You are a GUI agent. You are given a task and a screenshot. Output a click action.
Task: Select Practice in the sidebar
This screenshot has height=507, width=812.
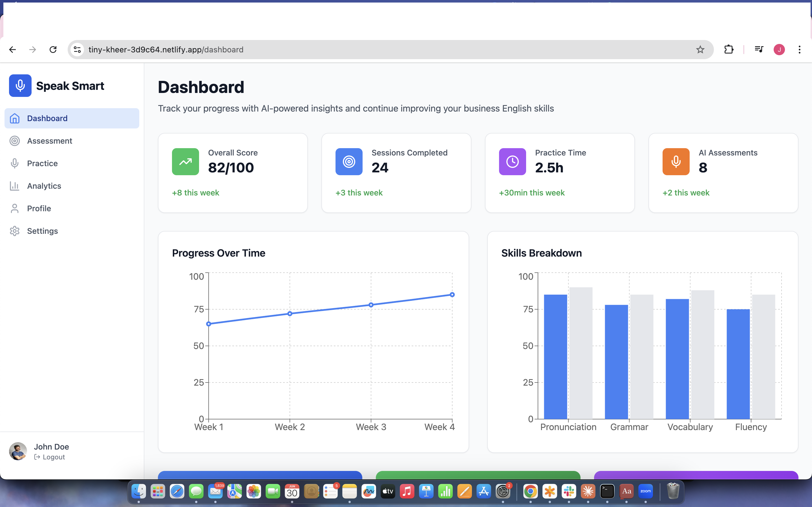point(42,163)
